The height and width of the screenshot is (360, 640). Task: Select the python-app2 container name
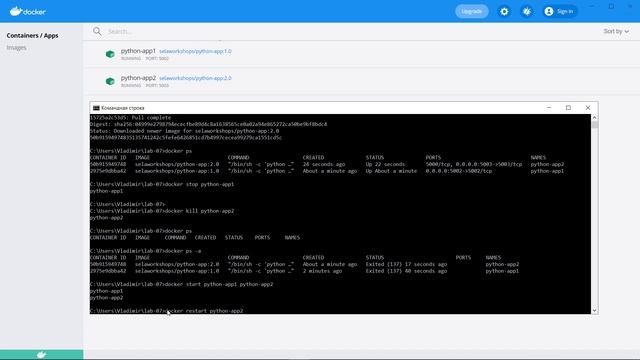pos(138,78)
